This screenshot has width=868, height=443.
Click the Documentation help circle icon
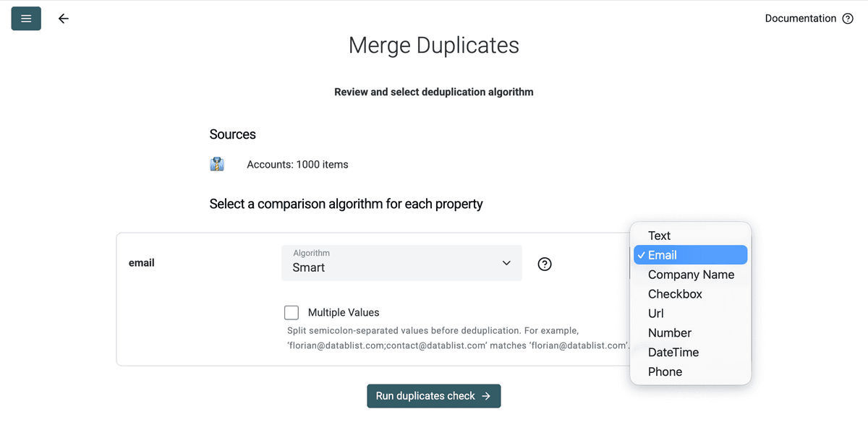point(848,19)
